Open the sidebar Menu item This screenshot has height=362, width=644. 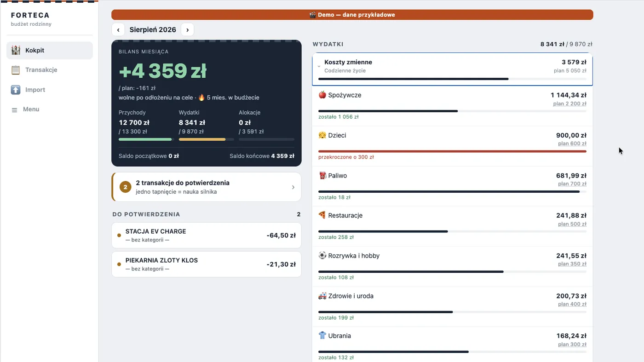(50, 109)
